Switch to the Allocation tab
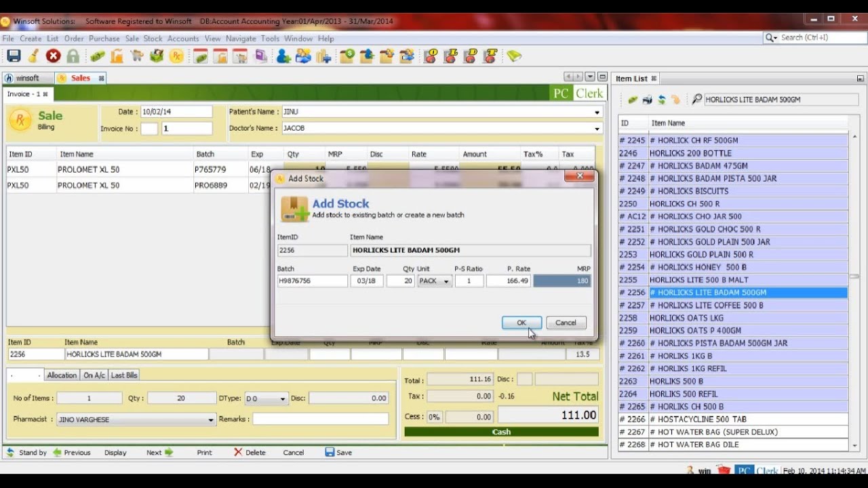 coord(62,375)
